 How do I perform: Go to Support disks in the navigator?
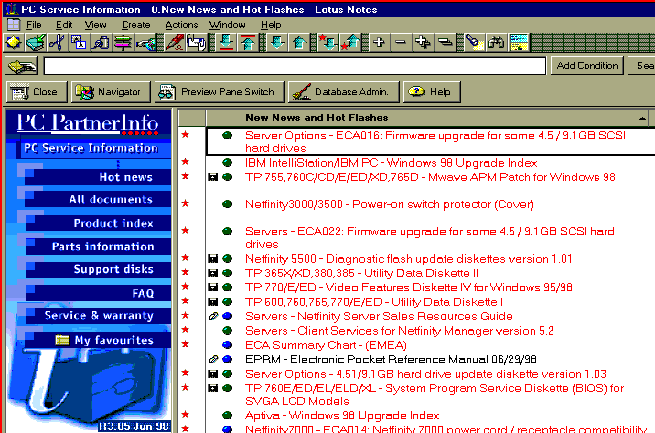(113, 270)
